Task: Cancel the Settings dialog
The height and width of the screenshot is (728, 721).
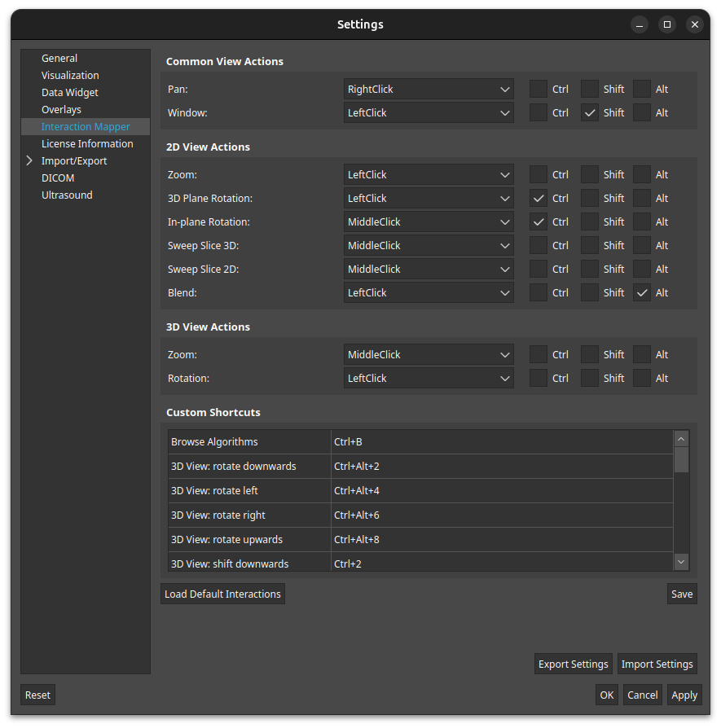Action: [643, 695]
